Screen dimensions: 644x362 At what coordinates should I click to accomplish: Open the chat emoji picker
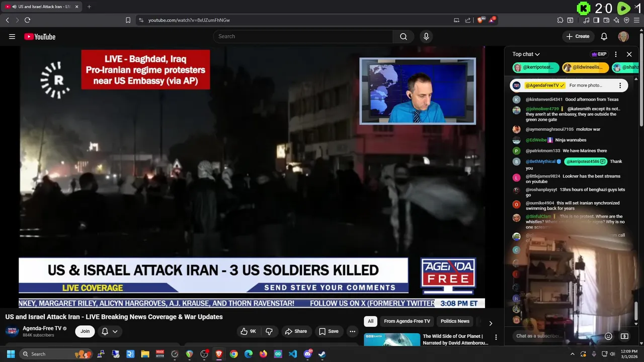pos(608,336)
